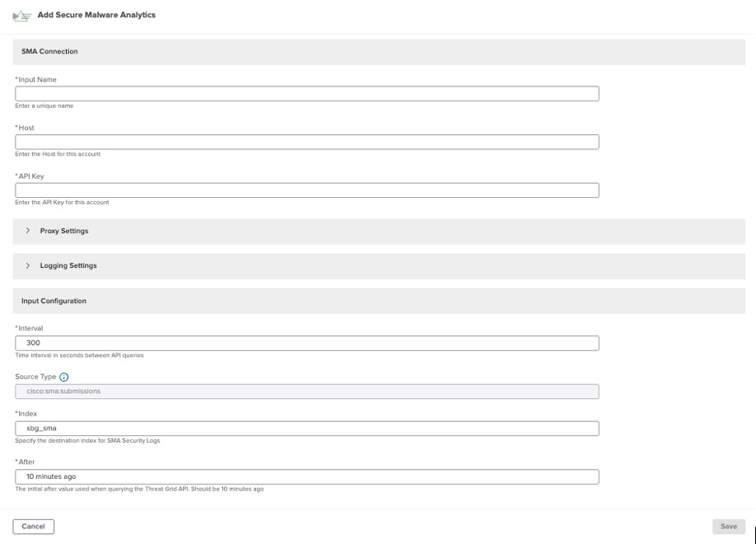
Task: Click the SMA Connection section header
Action: coord(49,51)
